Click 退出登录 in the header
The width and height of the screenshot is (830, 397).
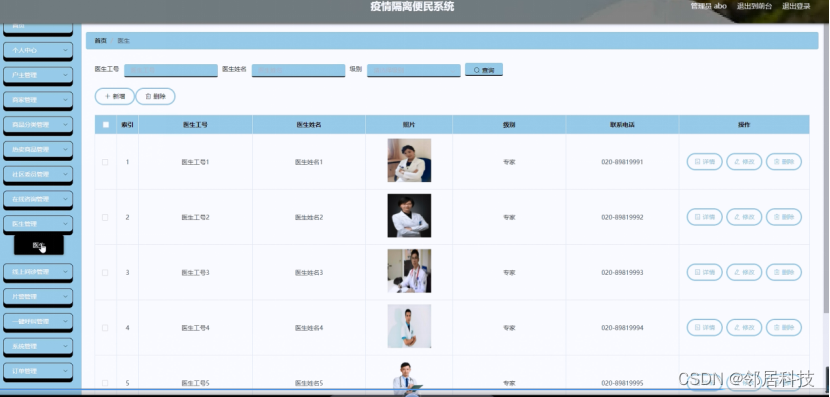(796, 6)
